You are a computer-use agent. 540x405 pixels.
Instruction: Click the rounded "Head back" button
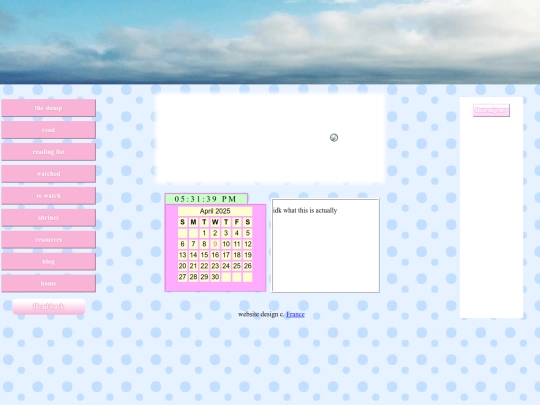49,307
